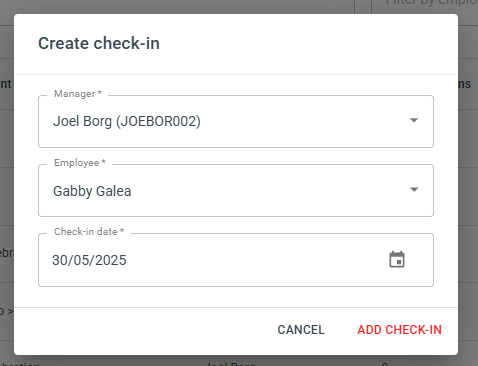This screenshot has height=366, width=478.
Task: Click the Create check-in dialog title
Action: tap(99, 44)
